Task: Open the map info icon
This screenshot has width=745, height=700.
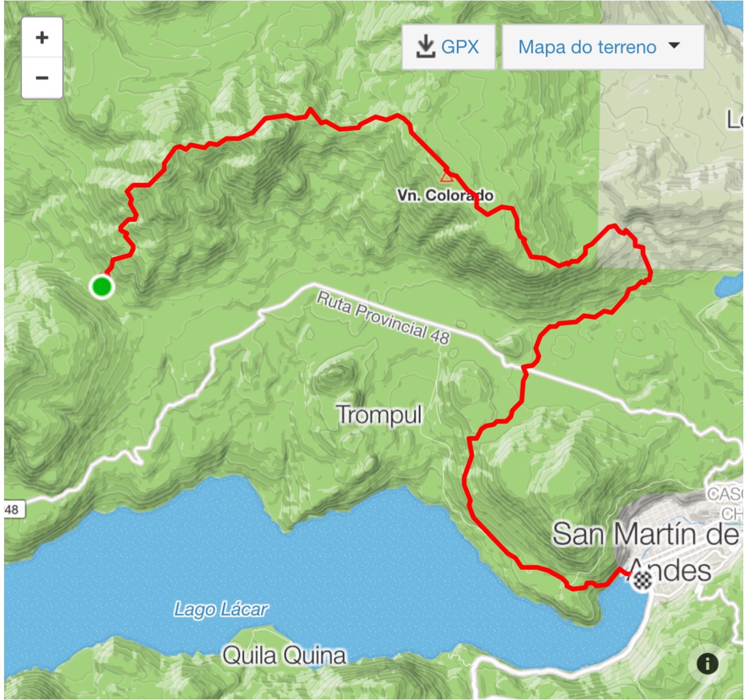Action: 707,663
